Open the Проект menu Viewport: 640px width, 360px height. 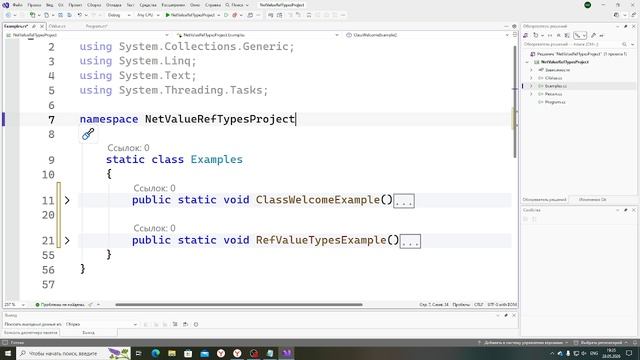point(75,5)
